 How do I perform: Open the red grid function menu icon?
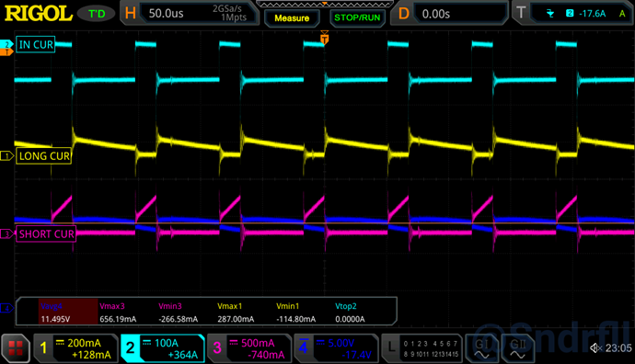pos(16,348)
